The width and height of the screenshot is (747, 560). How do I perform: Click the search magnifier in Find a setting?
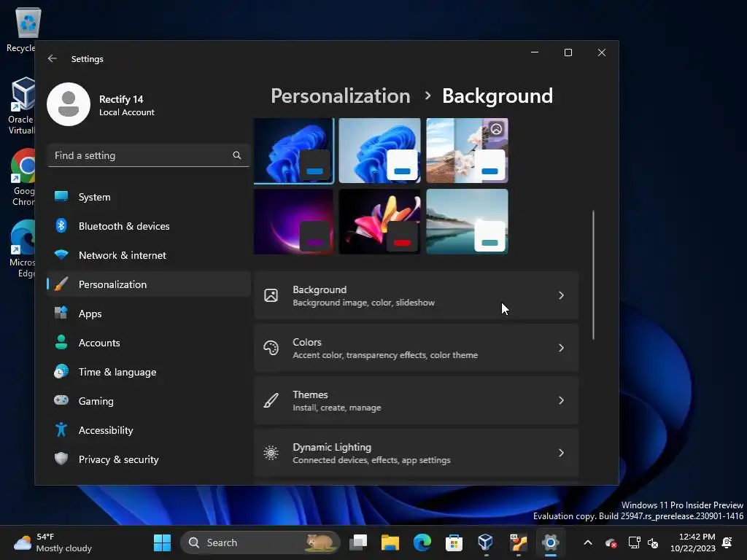click(237, 155)
